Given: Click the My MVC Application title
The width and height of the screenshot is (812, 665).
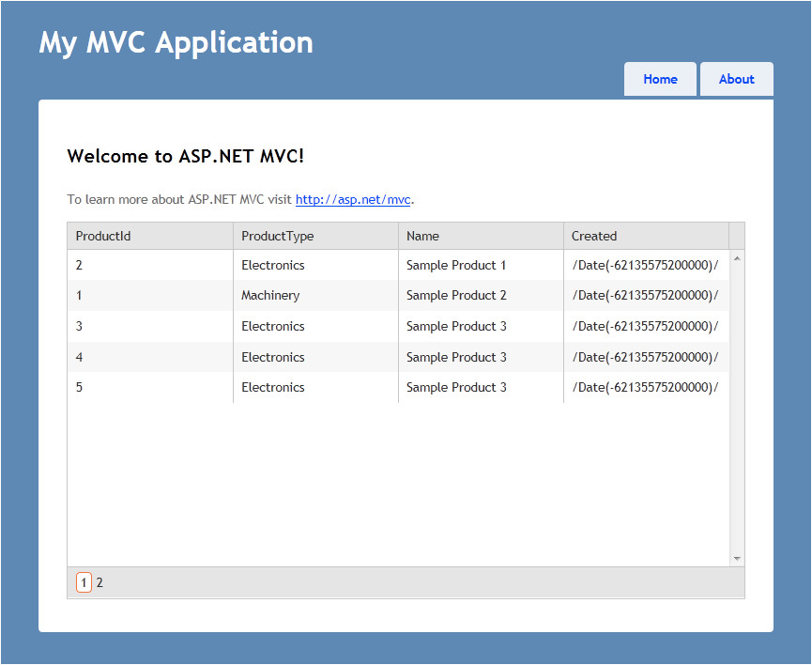Looking at the screenshot, I should tap(176, 42).
